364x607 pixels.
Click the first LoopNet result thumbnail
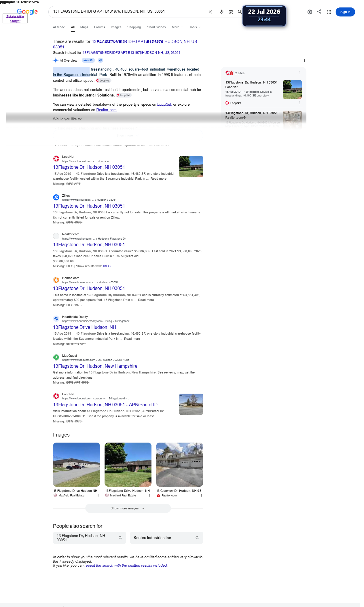coord(191,166)
